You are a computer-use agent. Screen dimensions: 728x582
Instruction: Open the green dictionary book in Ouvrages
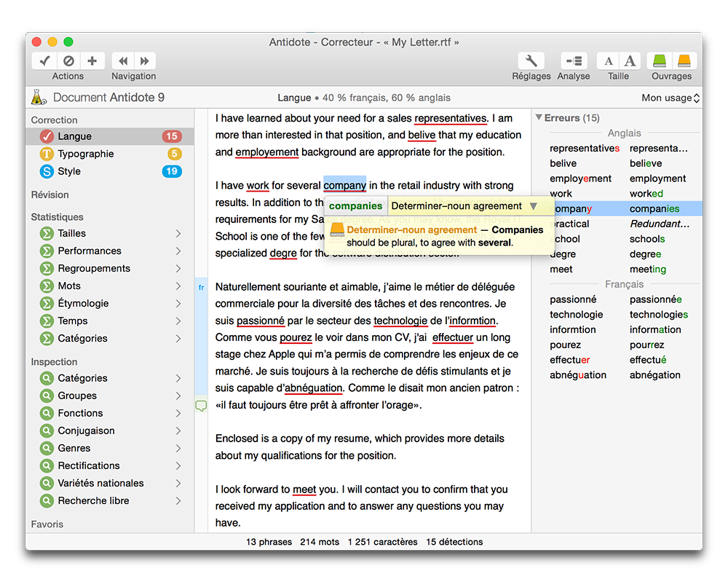tap(660, 61)
